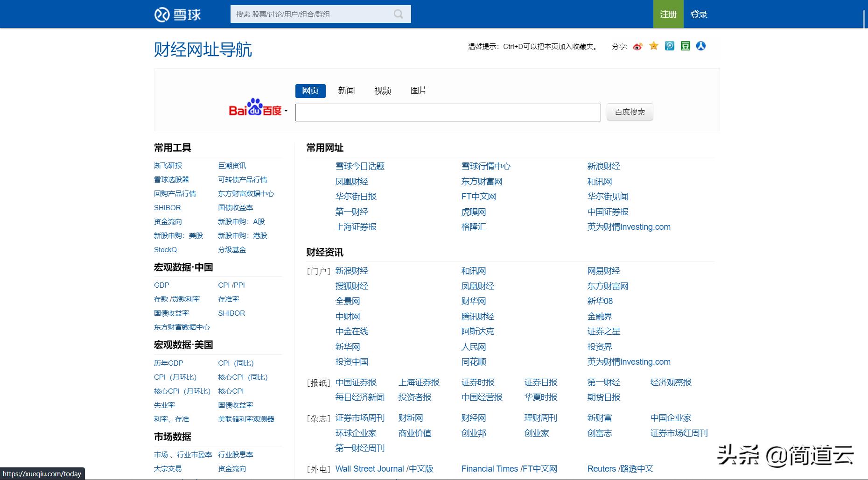Open the 注册 menu item
Screen dimensions: 868x480
click(x=668, y=14)
